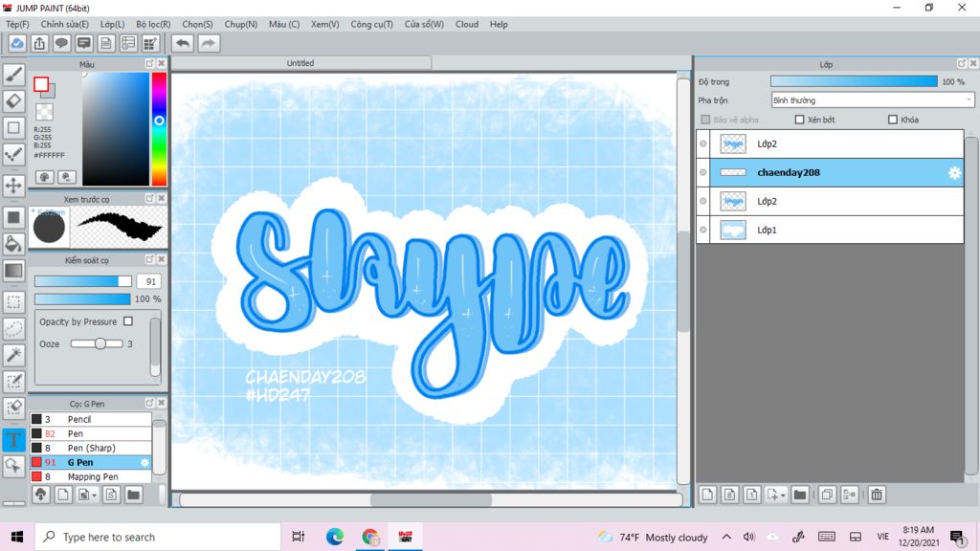Click the foreground color swatch

pyautogui.click(x=41, y=84)
